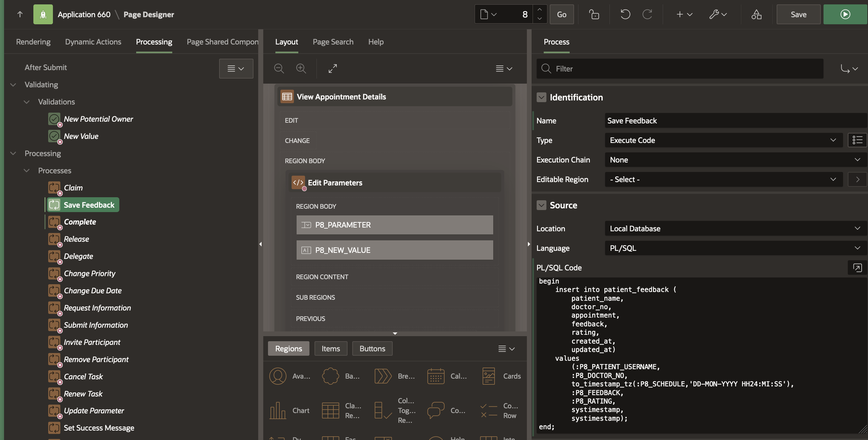Click the Items gallery button
This screenshot has width=868, height=440.
click(330, 349)
